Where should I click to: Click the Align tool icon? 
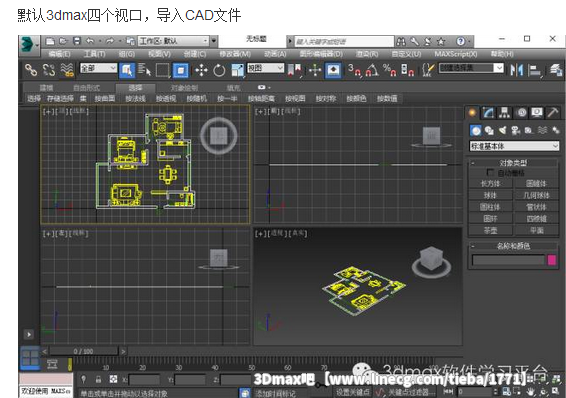(535, 70)
